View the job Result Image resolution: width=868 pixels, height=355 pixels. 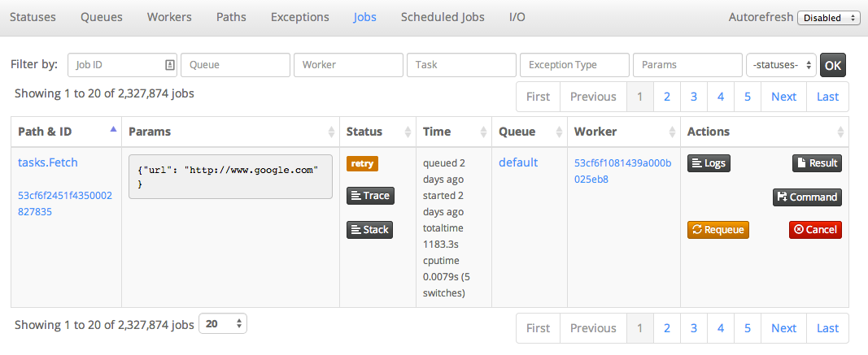816,163
